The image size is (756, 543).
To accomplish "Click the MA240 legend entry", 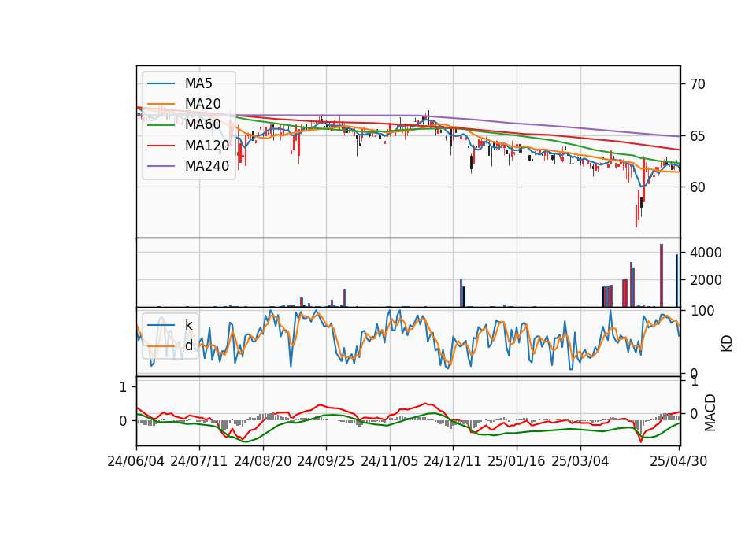I will pyautogui.click(x=188, y=166).
